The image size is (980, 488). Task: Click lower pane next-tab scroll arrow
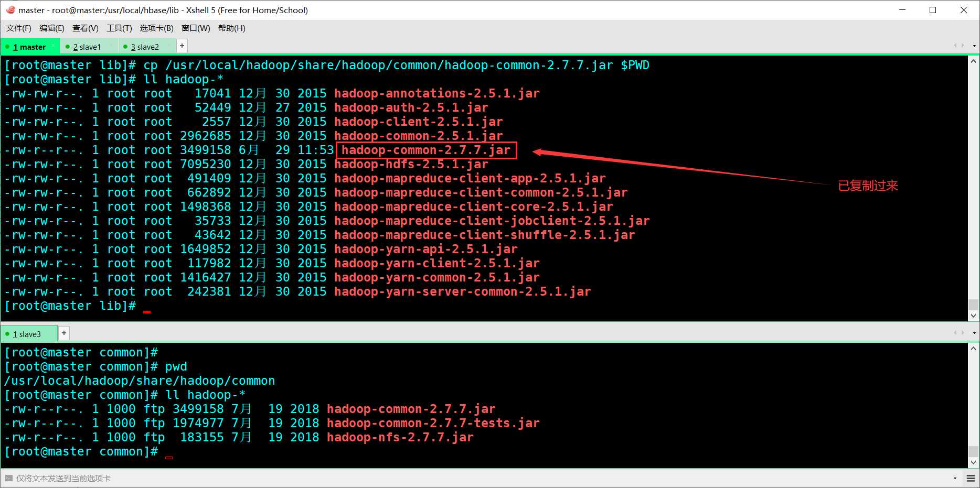tap(963, 333)
